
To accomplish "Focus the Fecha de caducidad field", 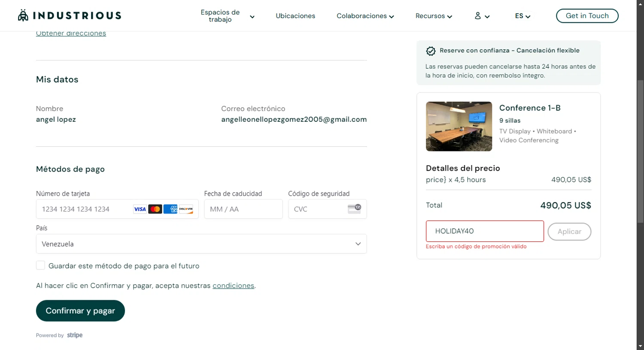I will pos(243,209).
